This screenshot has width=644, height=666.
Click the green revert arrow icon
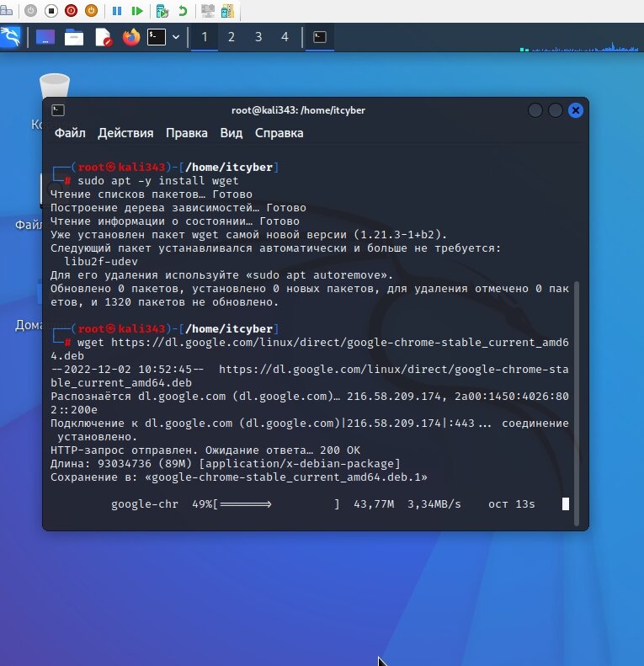click(183, 11)
